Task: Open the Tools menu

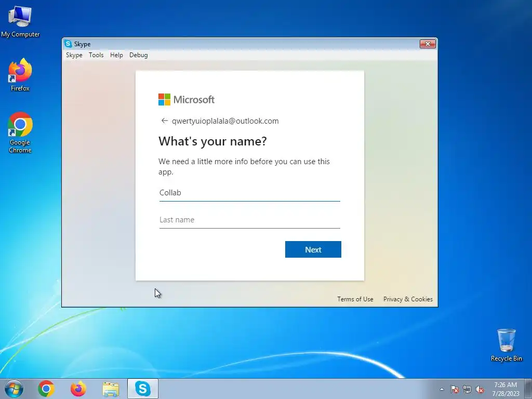Action: tap(96, 55)
